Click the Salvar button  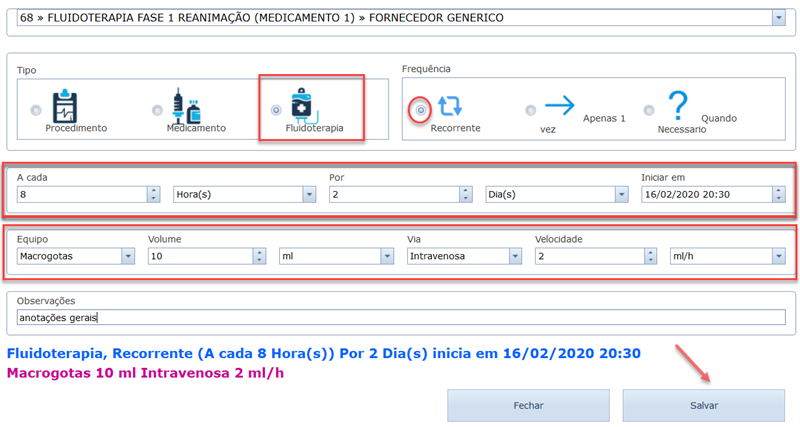click(704, 406)
